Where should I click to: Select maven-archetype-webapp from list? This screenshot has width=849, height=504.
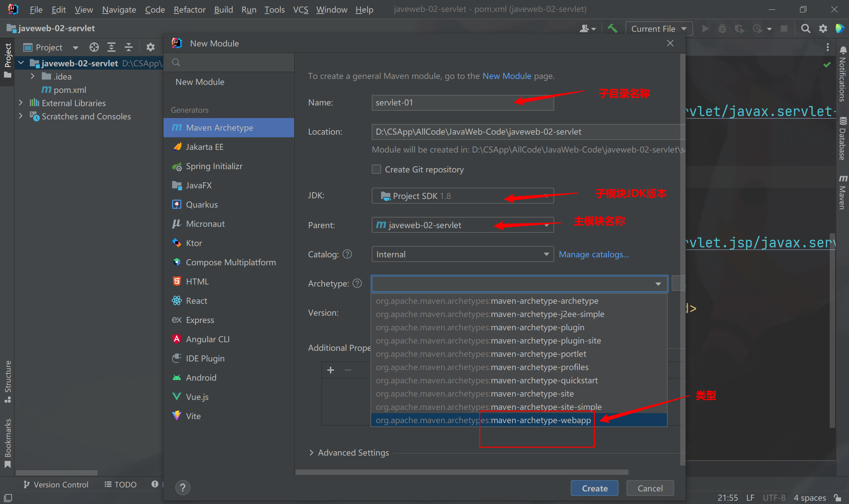[519, 420]
